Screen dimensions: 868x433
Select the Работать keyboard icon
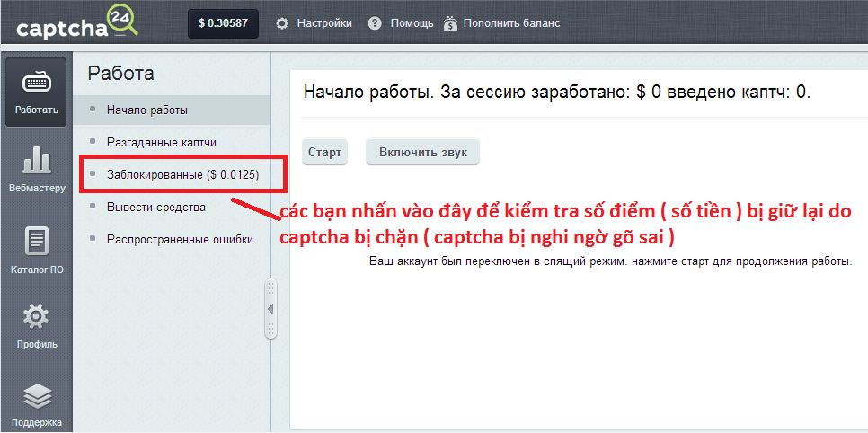pos(37,83)
